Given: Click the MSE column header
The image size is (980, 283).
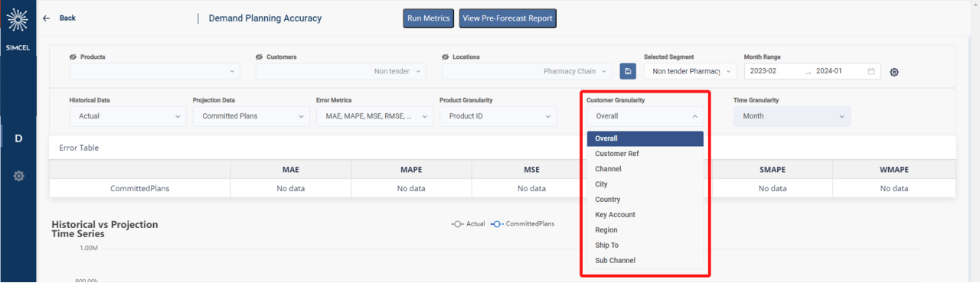Looking at the screenshot, I should tap(531, 169).
